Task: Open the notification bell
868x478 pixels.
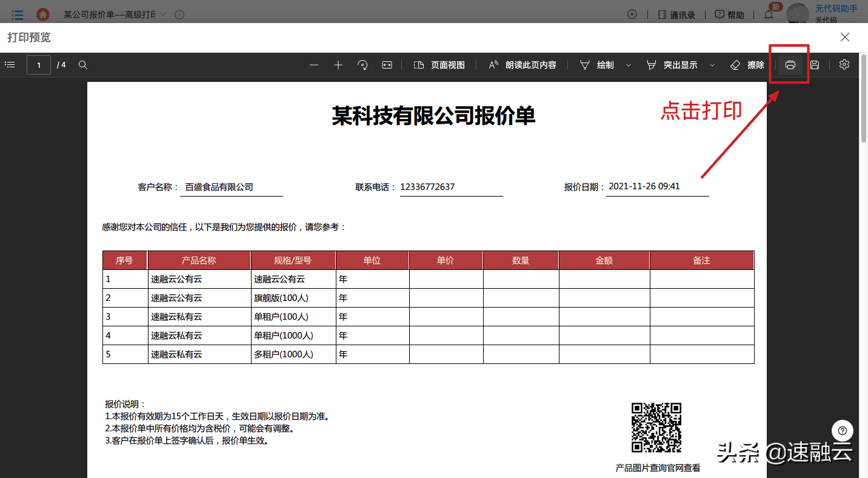Action: point(769,15)
